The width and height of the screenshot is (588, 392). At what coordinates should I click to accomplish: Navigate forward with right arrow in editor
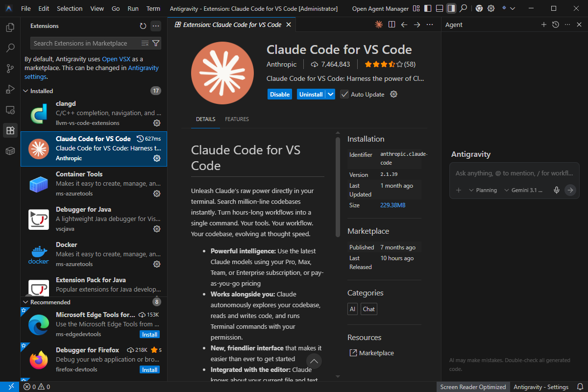point(417,24)
